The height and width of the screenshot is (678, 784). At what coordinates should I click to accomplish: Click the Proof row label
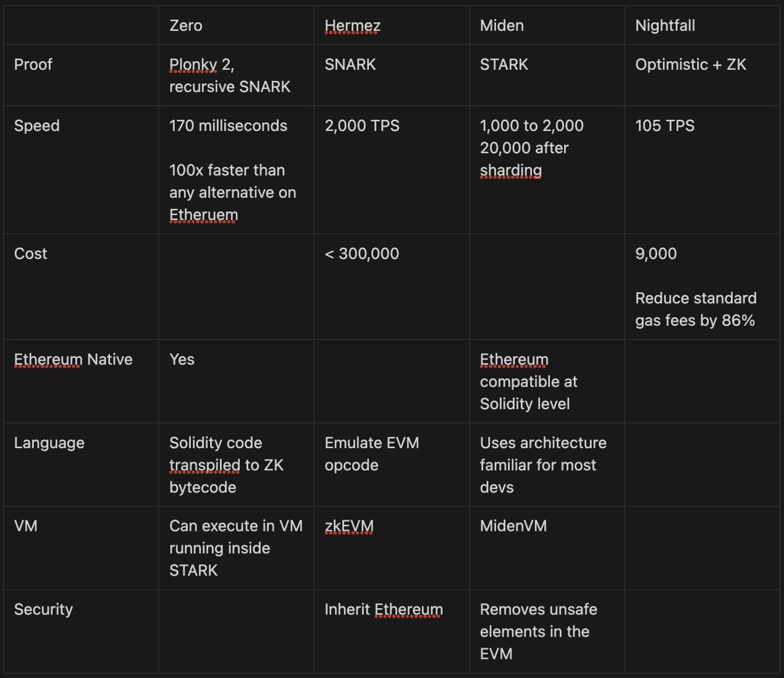coord(33,64)
